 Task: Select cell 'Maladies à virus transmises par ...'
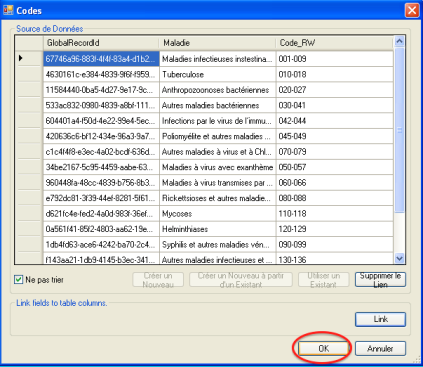click(x=218, y=183)
